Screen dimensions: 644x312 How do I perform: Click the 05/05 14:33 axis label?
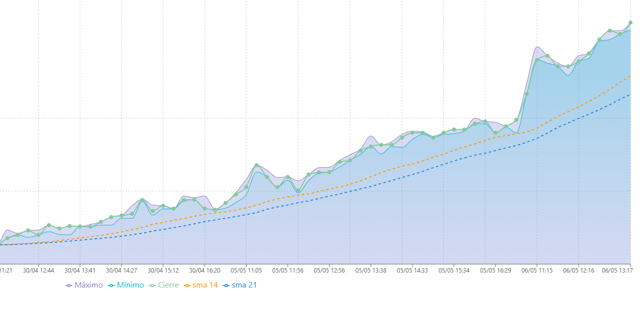point(412,271)
